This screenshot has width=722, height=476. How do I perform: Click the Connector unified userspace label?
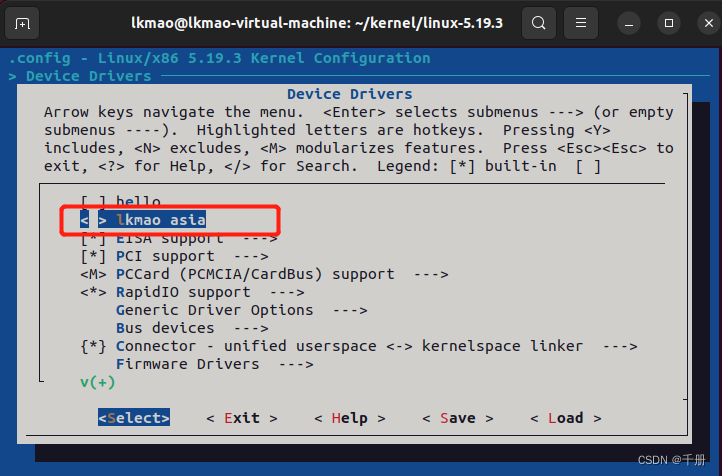point(349,346)
